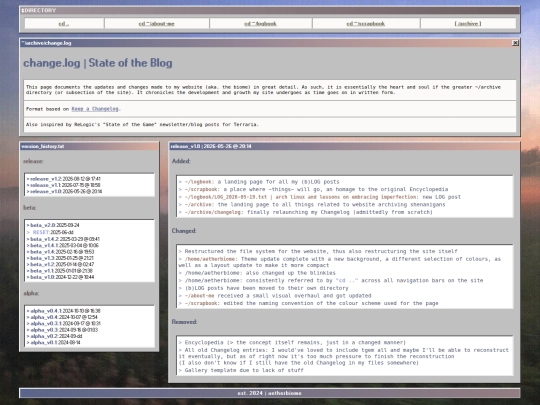540x405 pixels.
Task: Close the ~/archive/change.log window
Action: coord(515,43)
